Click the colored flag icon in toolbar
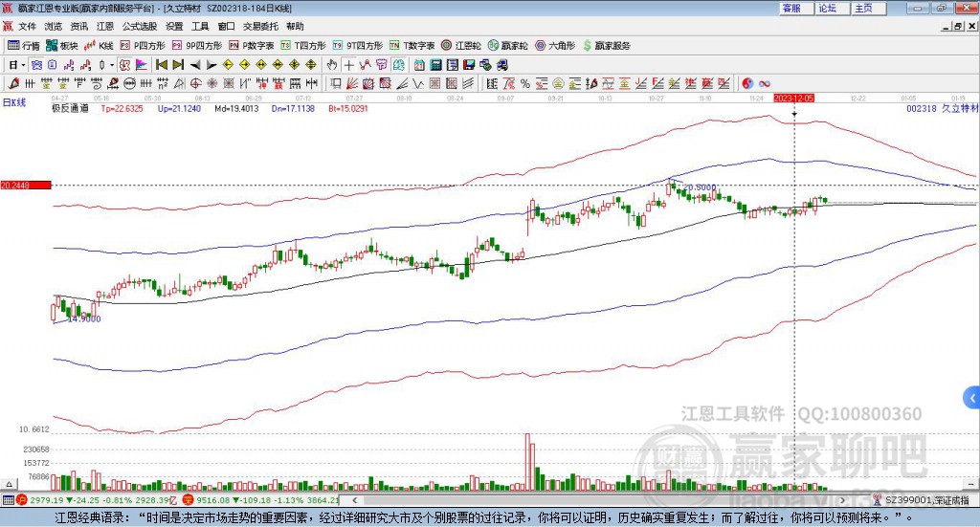This screenshot has height=527, width=980. click(x=142, y=65)
